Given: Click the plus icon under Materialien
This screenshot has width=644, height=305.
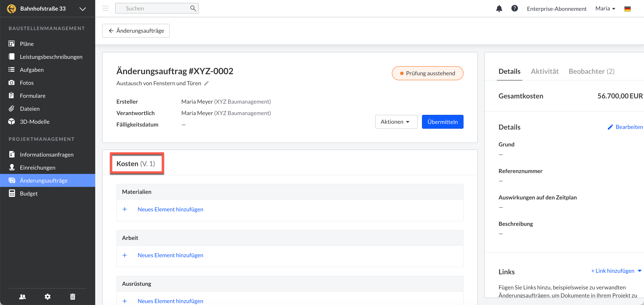Looking at the screenshot, I should click(124, 209).
